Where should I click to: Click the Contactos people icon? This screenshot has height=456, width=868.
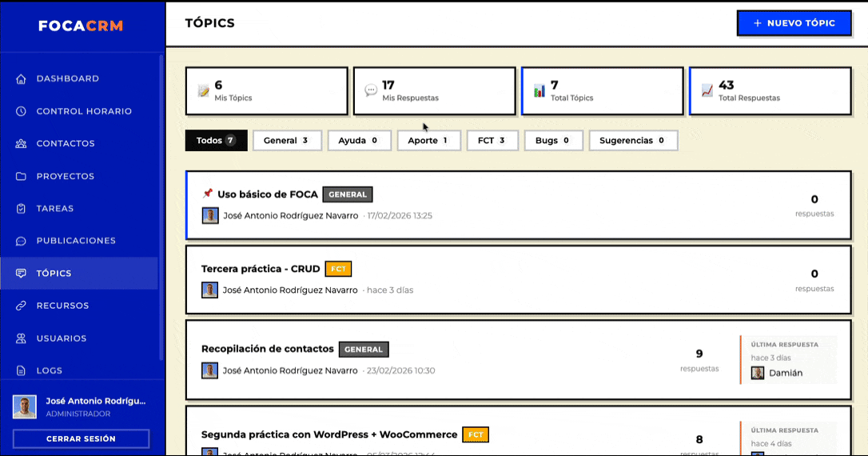click(21, 144)
